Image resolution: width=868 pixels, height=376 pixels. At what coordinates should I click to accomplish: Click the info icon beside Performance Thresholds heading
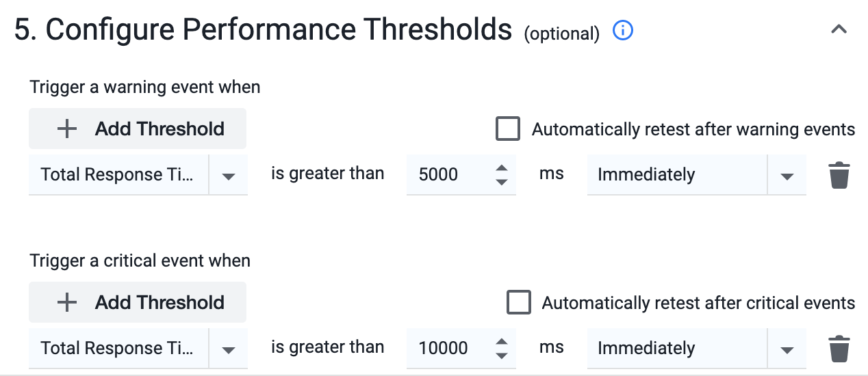tap(623, 31)
